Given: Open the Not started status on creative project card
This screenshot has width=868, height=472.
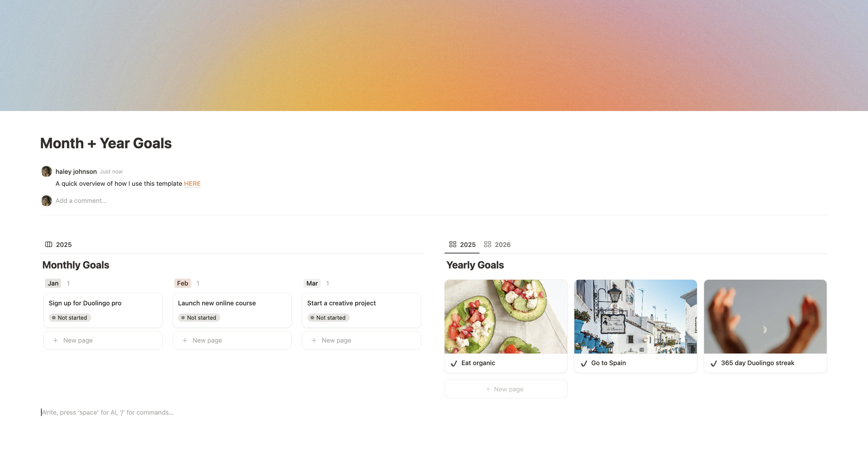Looking at the screenshot, I should 328,318.
